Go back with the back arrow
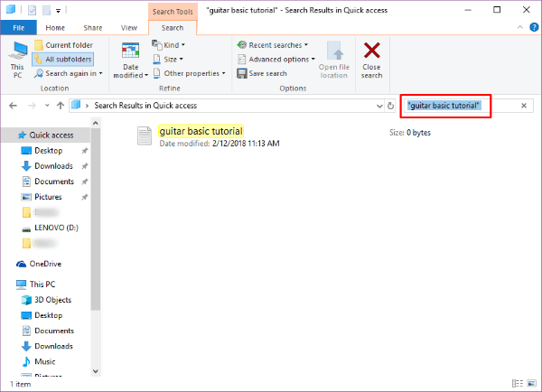Screen dimensions: 542x392 pyautogui.click(x=14, y=106)
